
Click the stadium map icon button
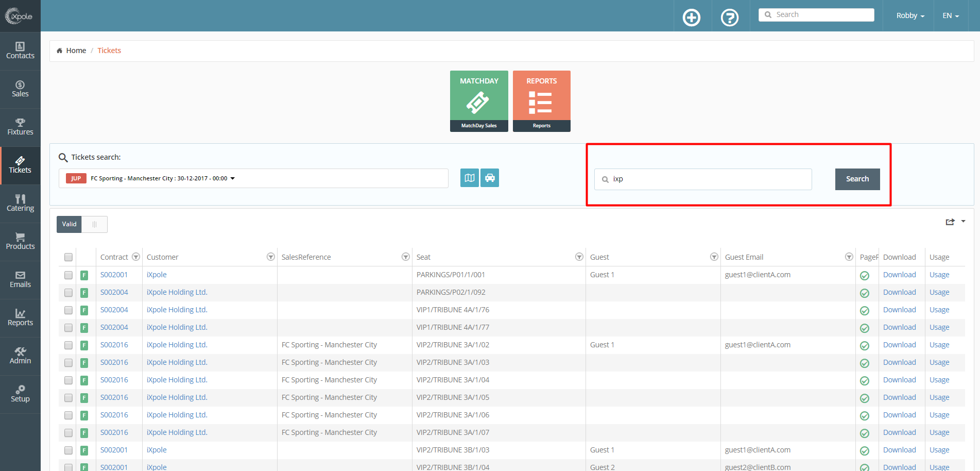[470, 178]
